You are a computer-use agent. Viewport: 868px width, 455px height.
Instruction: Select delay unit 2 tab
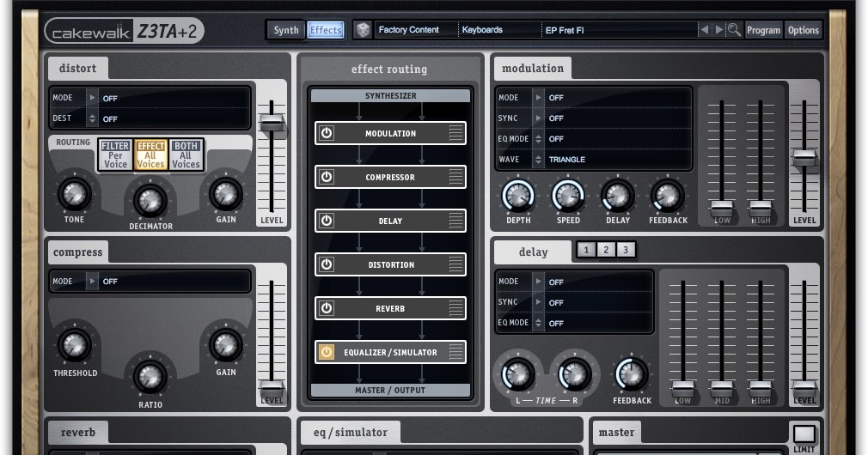[606, 250]
